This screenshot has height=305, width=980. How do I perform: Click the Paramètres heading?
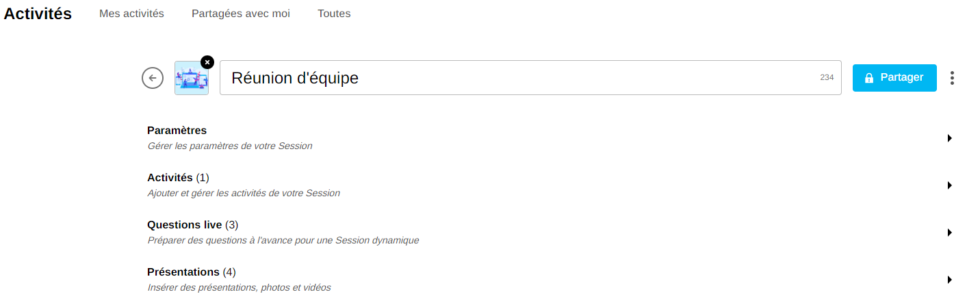tap(177, 131)
